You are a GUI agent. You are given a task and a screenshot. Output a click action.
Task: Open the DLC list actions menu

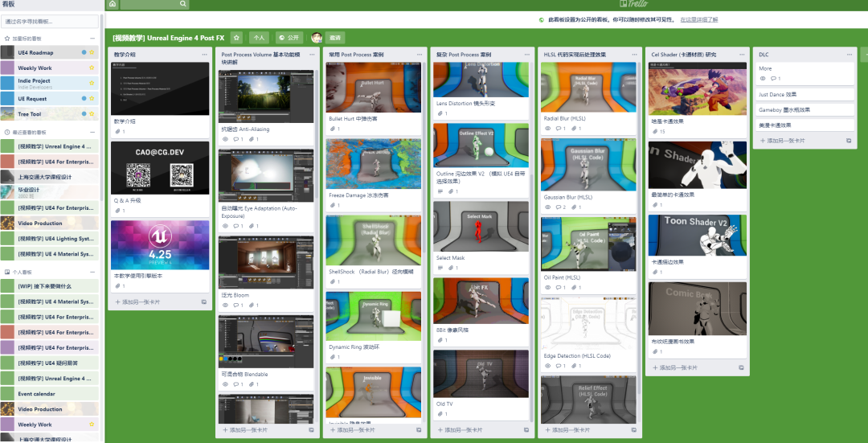click(849, 55)
